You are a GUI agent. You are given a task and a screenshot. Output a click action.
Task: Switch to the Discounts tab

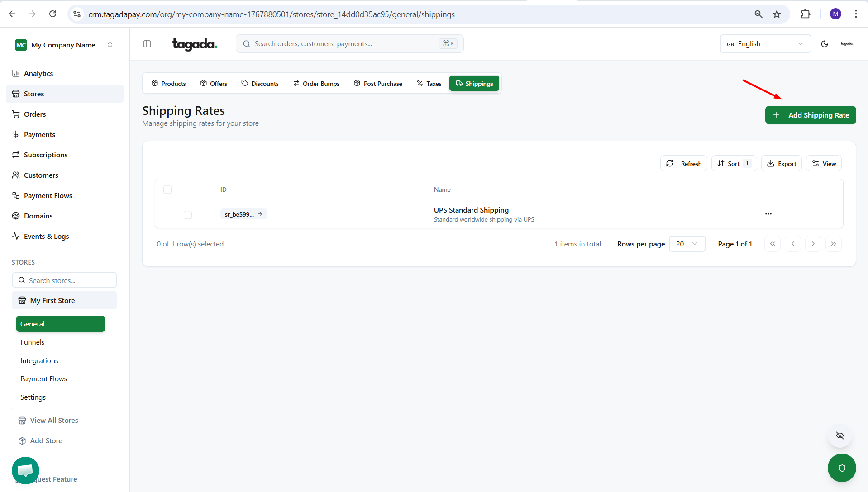(260, 84)
